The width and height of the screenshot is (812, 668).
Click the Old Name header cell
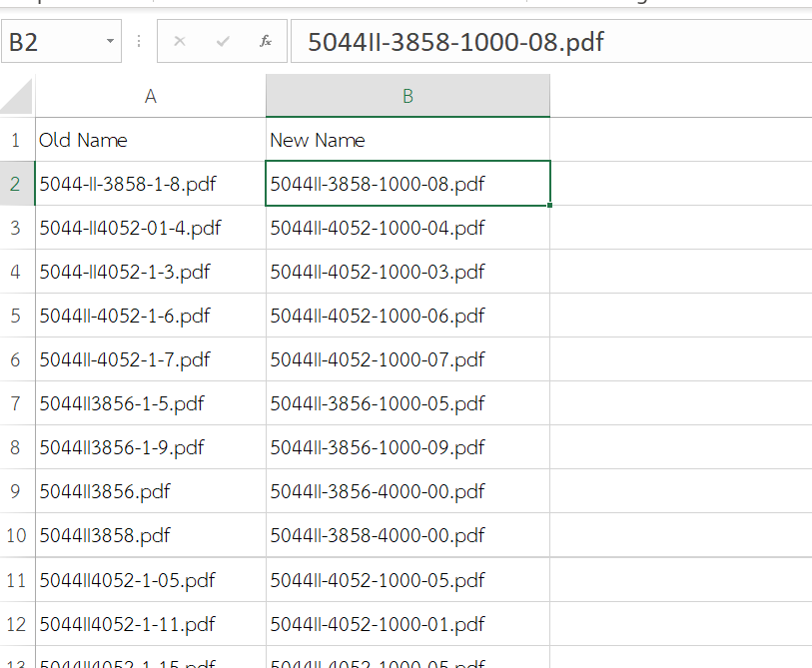point(150,140)
